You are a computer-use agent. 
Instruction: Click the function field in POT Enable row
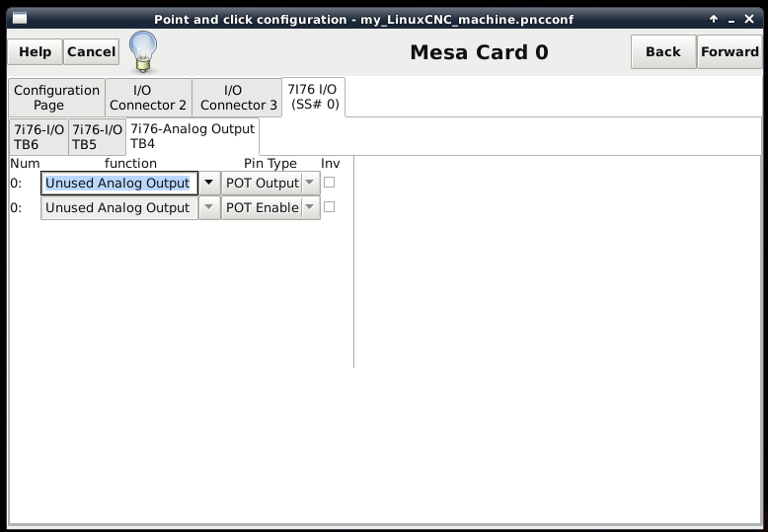click(119, 207)
